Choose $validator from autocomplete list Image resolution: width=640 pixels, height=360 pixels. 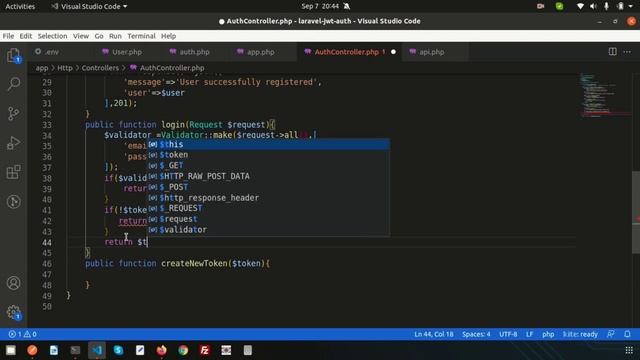268,229
